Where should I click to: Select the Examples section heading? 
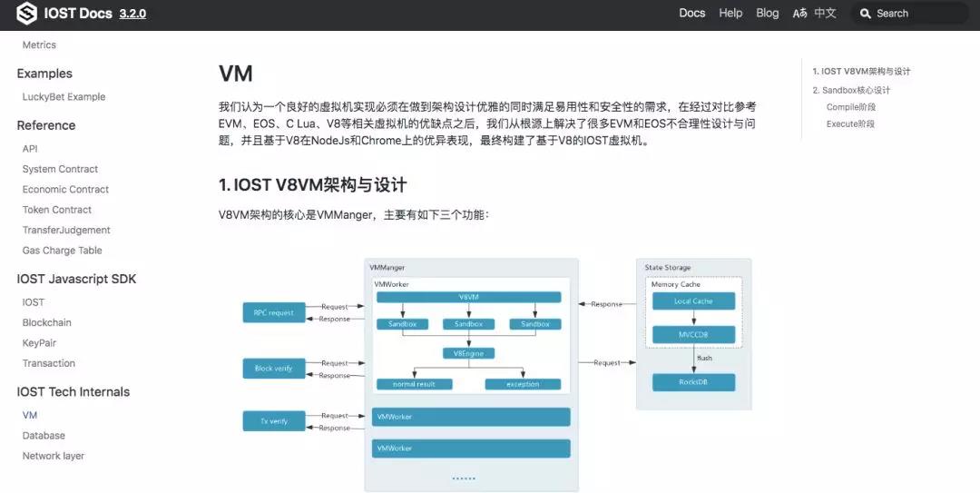[44, 74]
